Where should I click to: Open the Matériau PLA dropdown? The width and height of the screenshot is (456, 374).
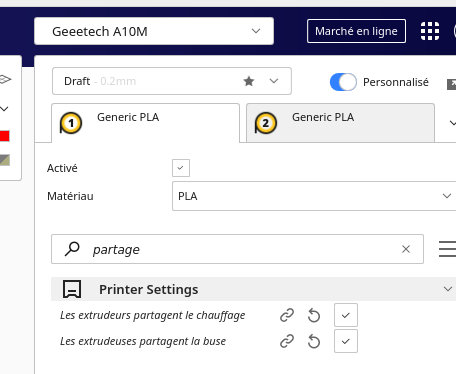(314, 196)
